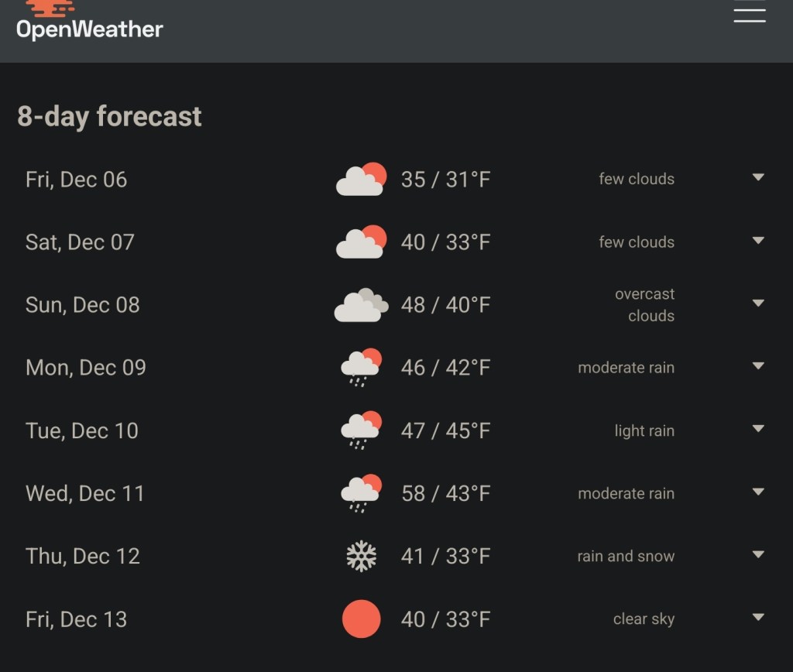Click the 8-day forecast heading
The image size is (793, 672).
pyautogui.click(x=109, y=117)
